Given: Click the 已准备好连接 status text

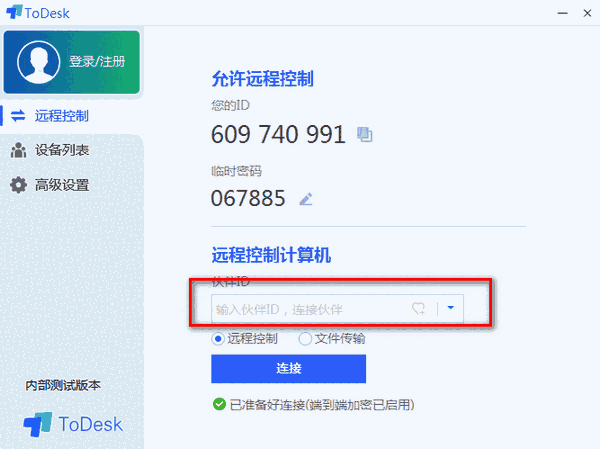Looking at the screenshot, I should coord(322,405).
